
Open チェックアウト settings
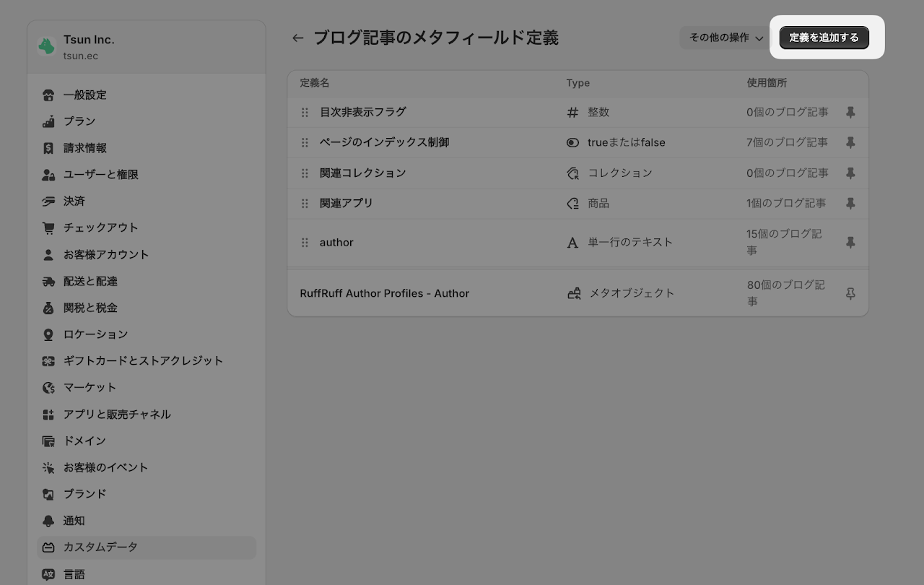(x=147, y=228)
